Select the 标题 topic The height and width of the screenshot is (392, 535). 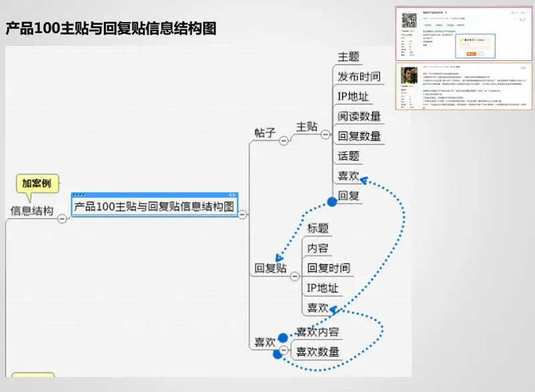(318, 228)
